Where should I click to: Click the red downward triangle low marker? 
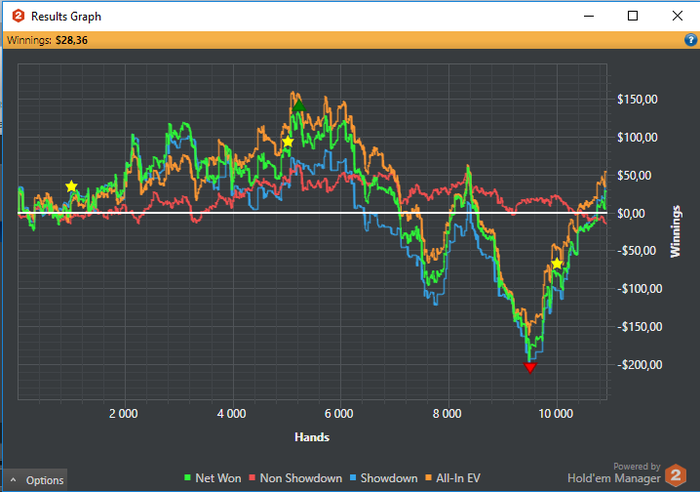530,367
